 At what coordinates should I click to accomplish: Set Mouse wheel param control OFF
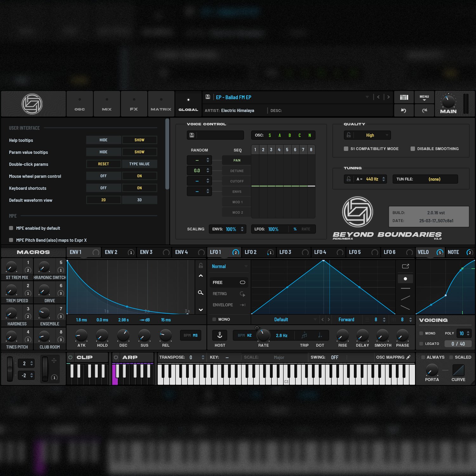(x=103, y=176)
